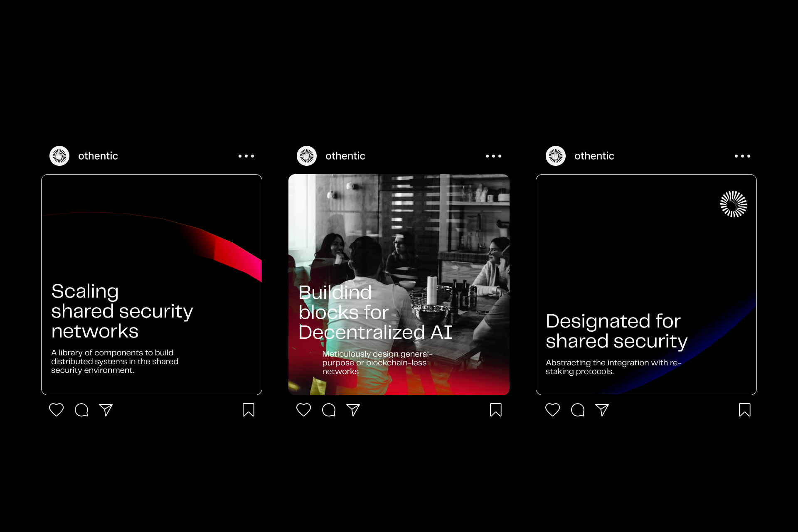
Task: Comment on the "Designated for shared security" post
Action: pos(578,410)
